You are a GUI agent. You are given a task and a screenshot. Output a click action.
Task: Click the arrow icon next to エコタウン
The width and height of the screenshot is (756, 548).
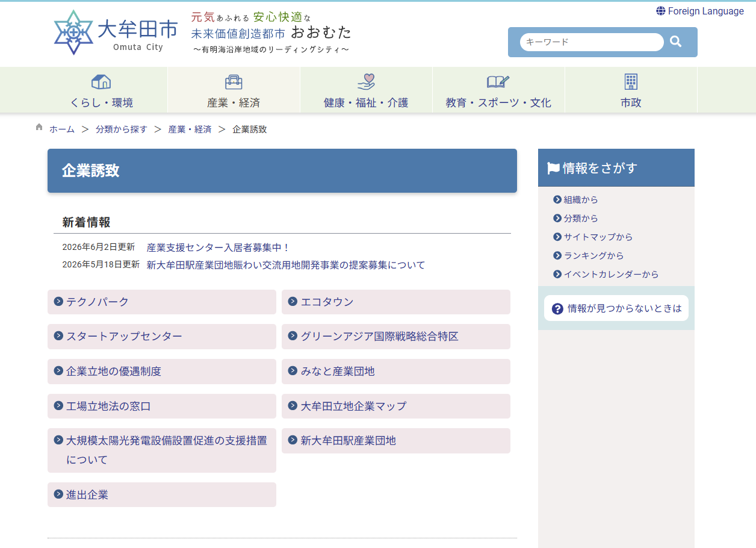point(293,301)
